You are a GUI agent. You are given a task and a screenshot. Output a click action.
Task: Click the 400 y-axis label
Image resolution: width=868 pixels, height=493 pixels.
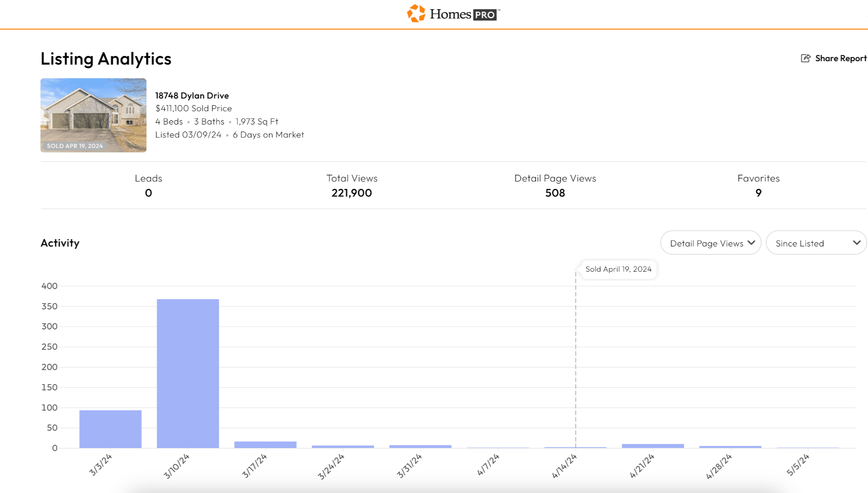50,286
